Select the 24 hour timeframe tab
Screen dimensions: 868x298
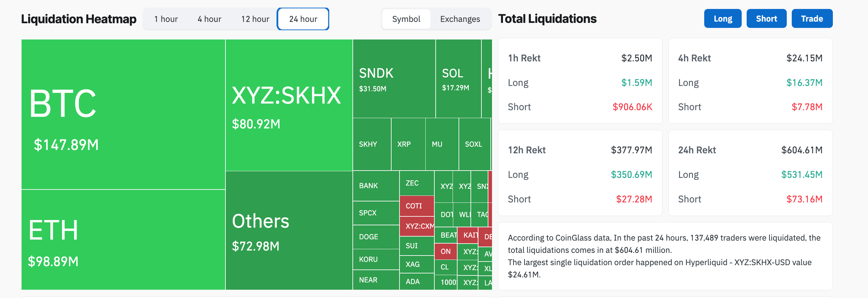point(303,19)
